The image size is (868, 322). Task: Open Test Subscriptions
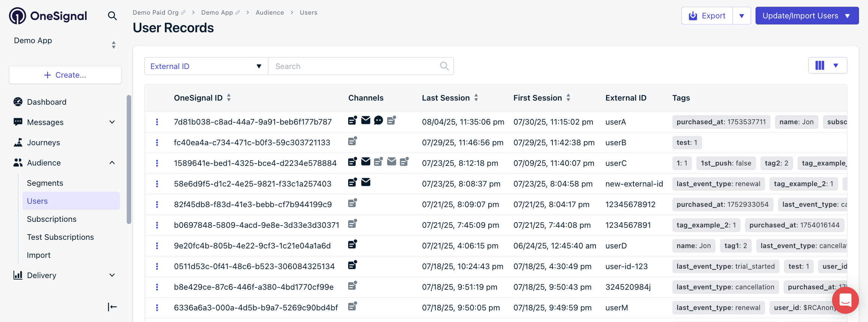[60, 237]
